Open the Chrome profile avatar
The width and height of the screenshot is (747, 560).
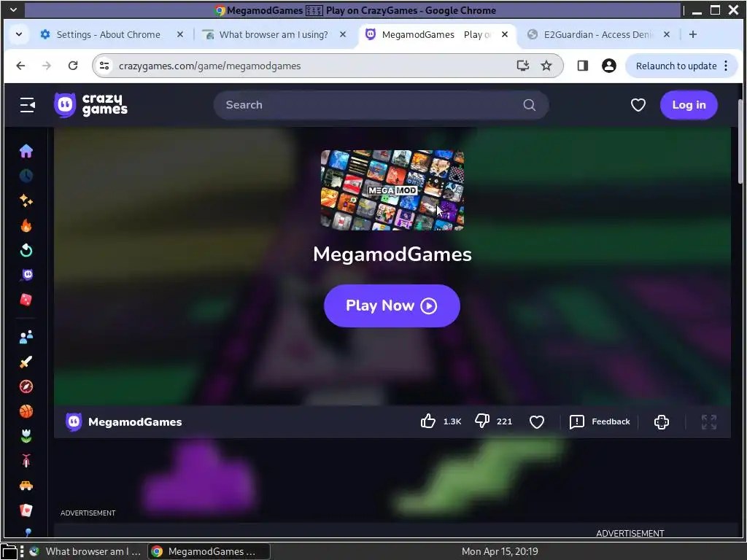pos(609,66)
